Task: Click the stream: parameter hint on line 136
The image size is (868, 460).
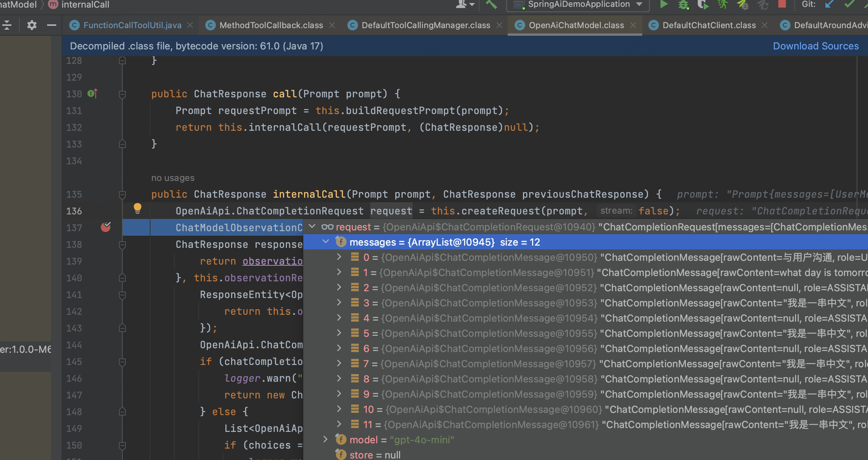Action: [x=616, y=211]
